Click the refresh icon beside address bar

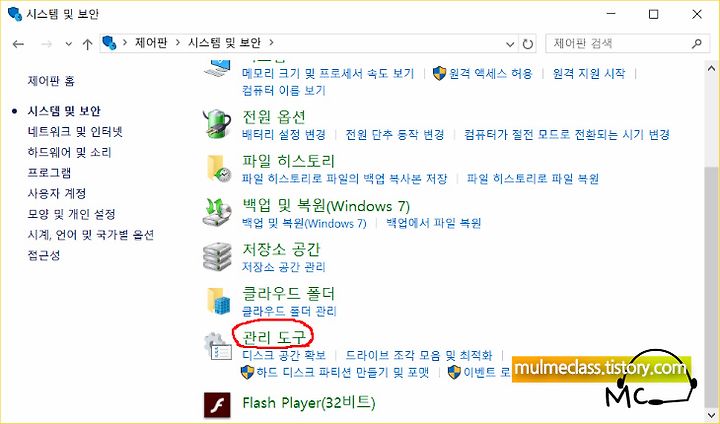tap(528, 44)
